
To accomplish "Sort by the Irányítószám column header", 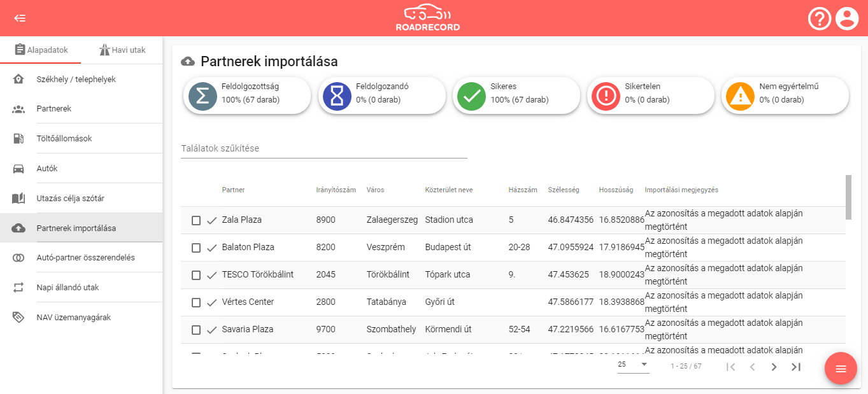I will click(x=336, y=190).
